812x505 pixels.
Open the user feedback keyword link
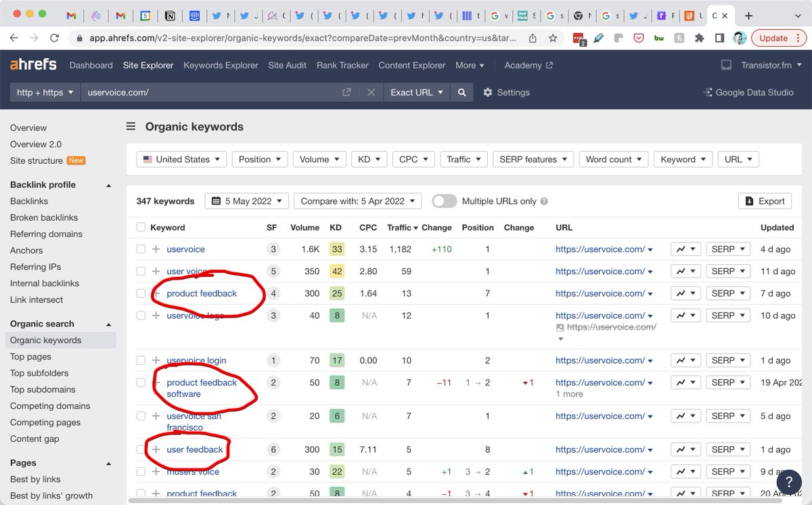[195, 449]
